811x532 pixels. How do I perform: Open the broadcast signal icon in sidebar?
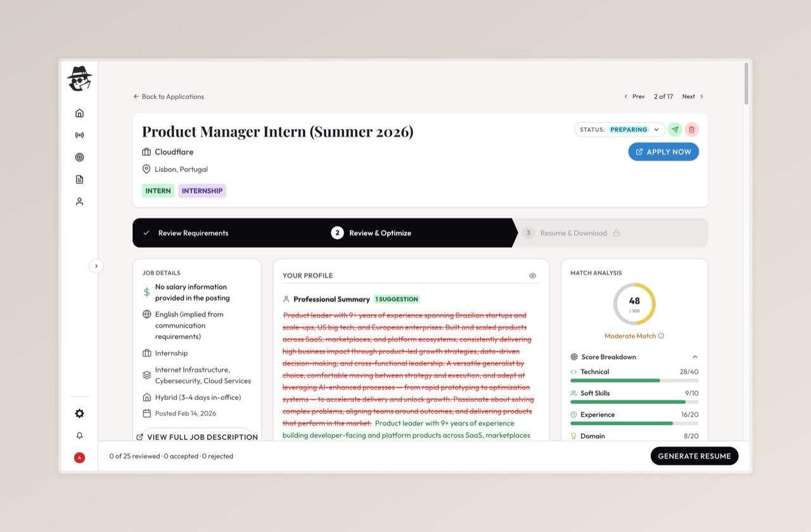pos(79,136)
